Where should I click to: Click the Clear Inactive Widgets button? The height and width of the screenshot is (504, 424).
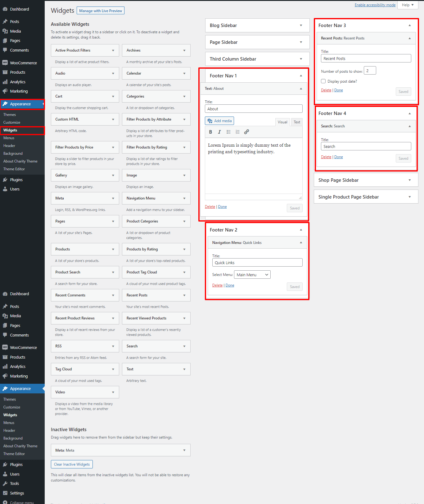tap(72, 464)
